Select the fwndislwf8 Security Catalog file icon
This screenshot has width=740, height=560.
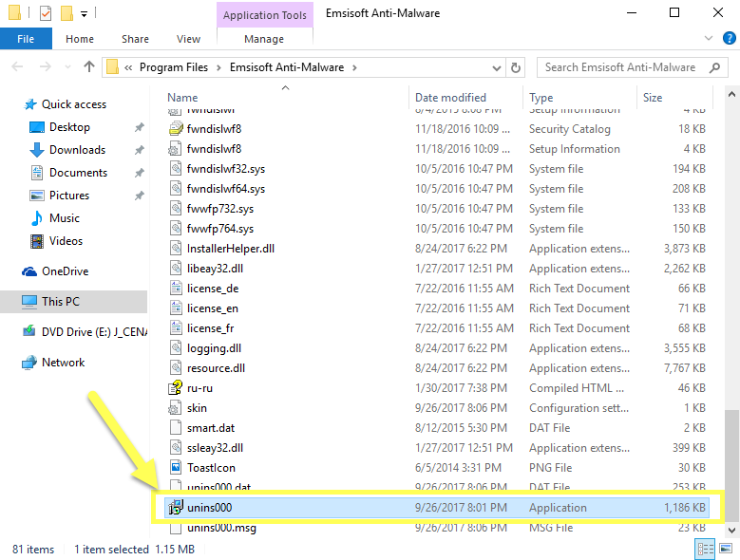tap(176, 128)
